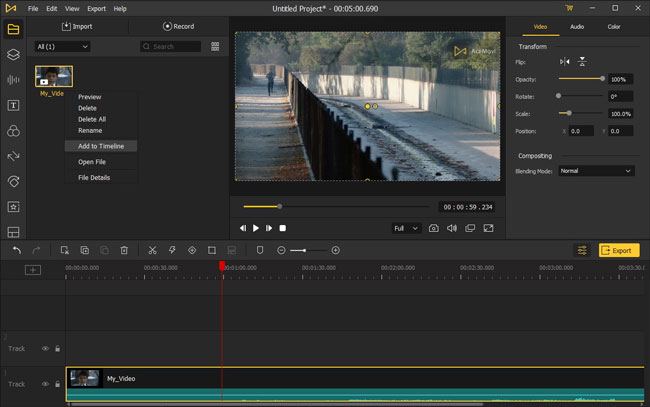Choose Preview in context menu
This screenshot has height=407, width=650.
90,97
